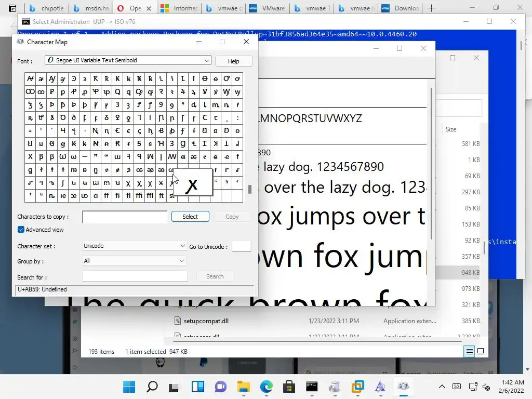Select the 'fl' ligature character cell
The image size is (532, 399).
[x=128, y=196]
